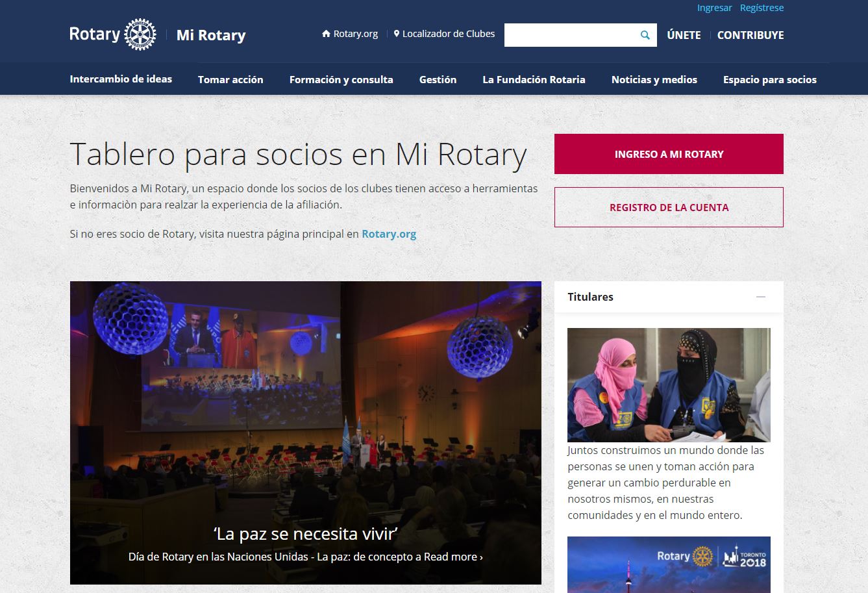
Task: Open the Gestión menu
Action: point(438,80)
